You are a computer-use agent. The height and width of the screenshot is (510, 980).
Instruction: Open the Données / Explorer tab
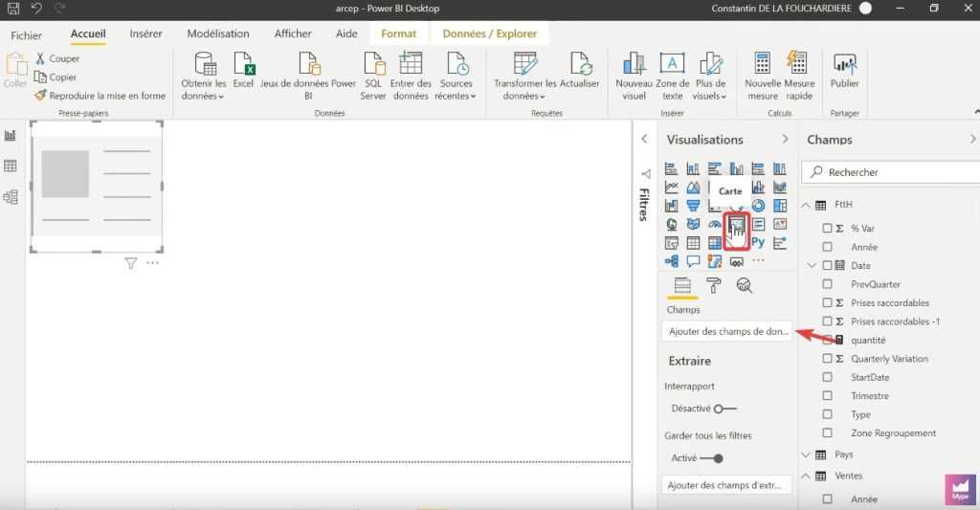(x=489, y=33)
